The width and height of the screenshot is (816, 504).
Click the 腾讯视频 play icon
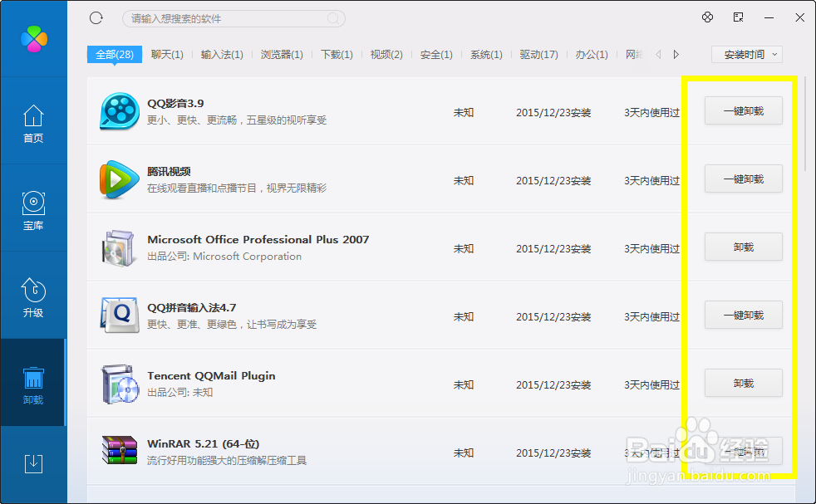tap(120, 179)
